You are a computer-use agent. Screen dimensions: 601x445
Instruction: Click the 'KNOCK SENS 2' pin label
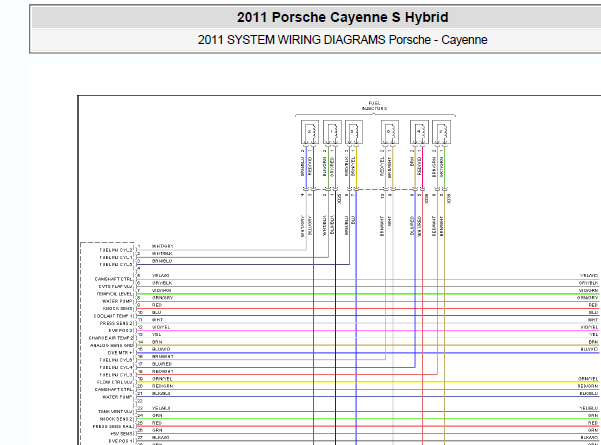pos(116,419)
